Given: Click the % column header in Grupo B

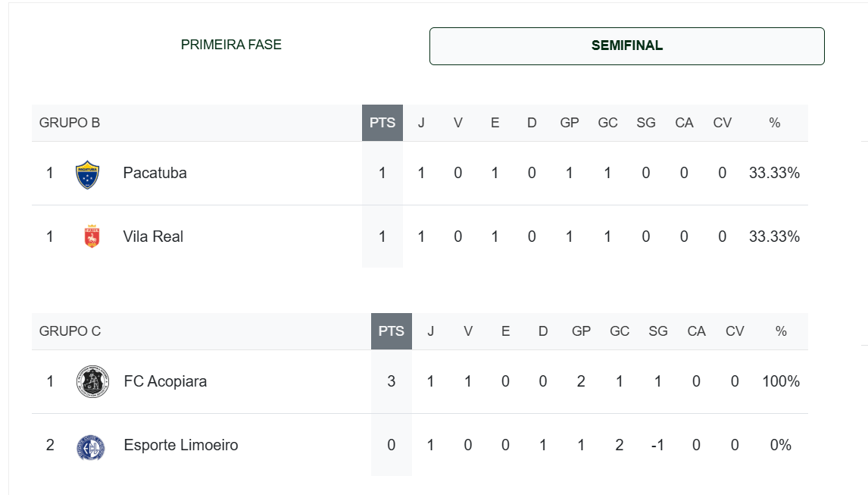Looking at the screenshot, I should [x=774, y=123].
